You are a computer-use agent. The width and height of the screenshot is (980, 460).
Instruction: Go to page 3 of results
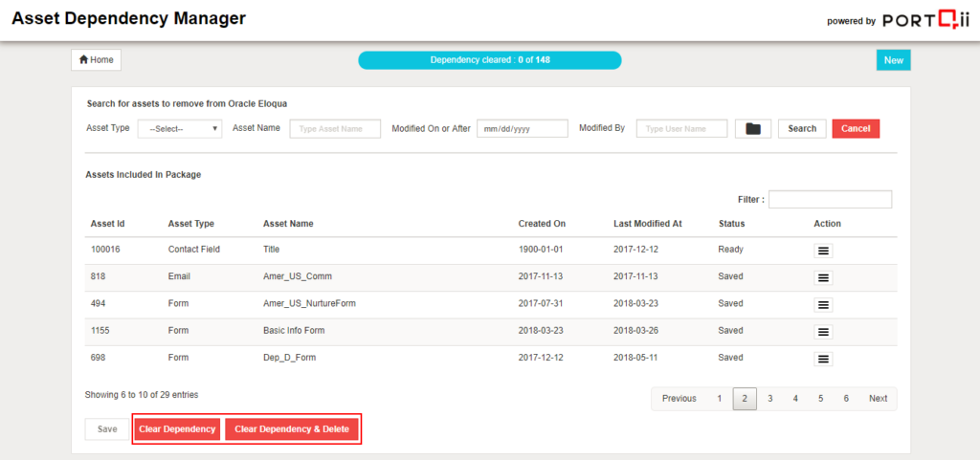[x=769, y=399]
